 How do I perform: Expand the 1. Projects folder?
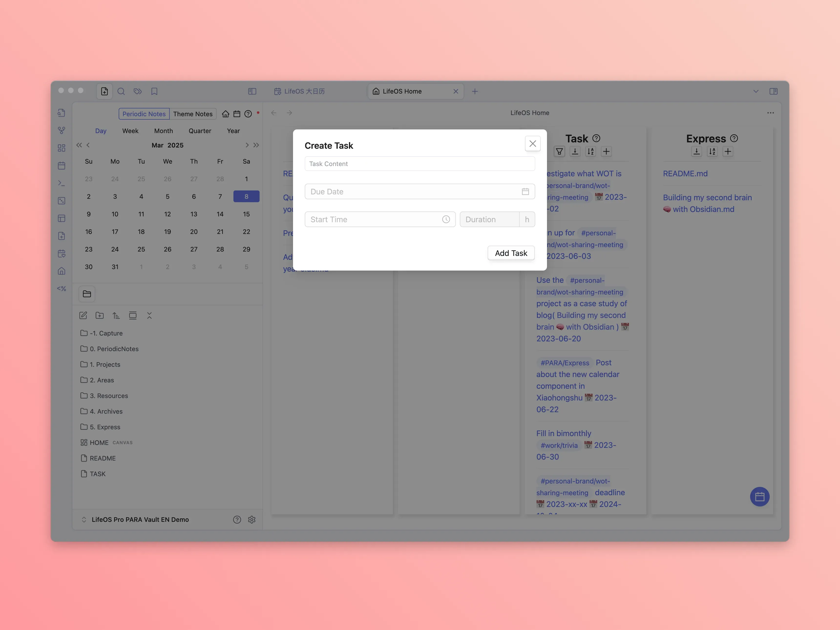point(105,365)
